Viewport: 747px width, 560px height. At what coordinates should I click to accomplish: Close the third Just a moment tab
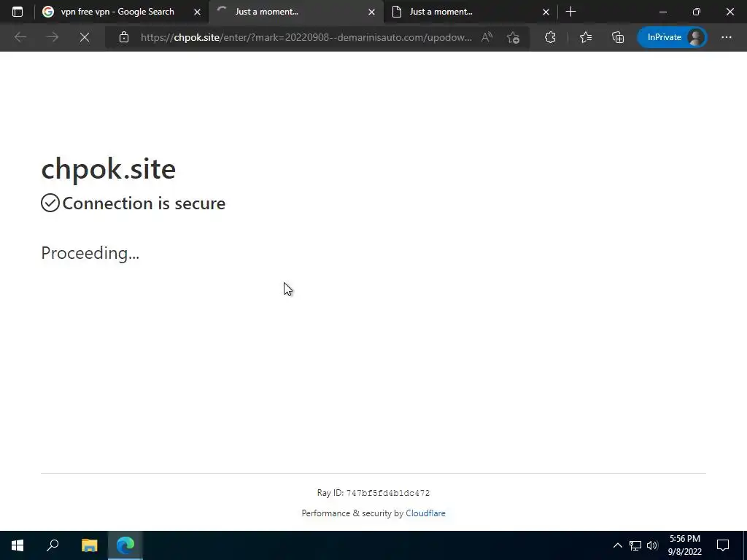[x=546, y=12]
